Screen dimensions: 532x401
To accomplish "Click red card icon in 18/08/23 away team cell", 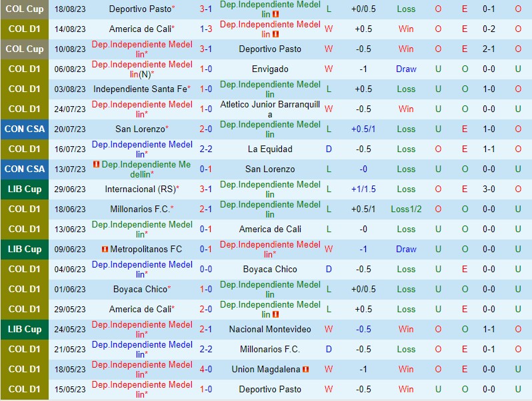I will point(275,14).
